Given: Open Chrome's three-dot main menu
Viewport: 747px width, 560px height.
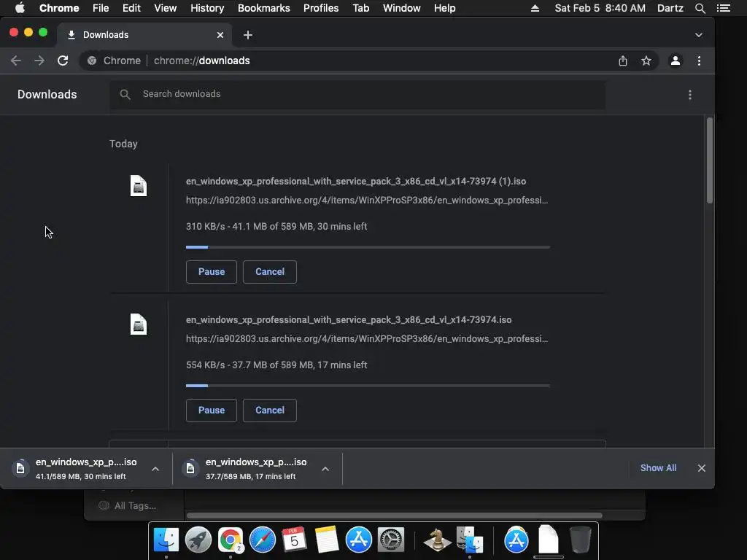Looking at the screenshot, I should point(699,61).
